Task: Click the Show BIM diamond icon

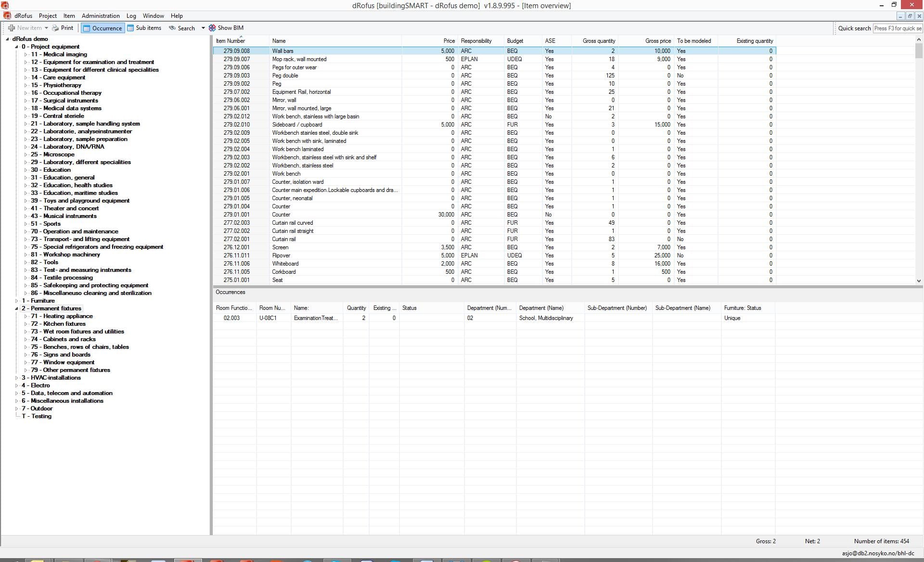Action: point(212,27)
